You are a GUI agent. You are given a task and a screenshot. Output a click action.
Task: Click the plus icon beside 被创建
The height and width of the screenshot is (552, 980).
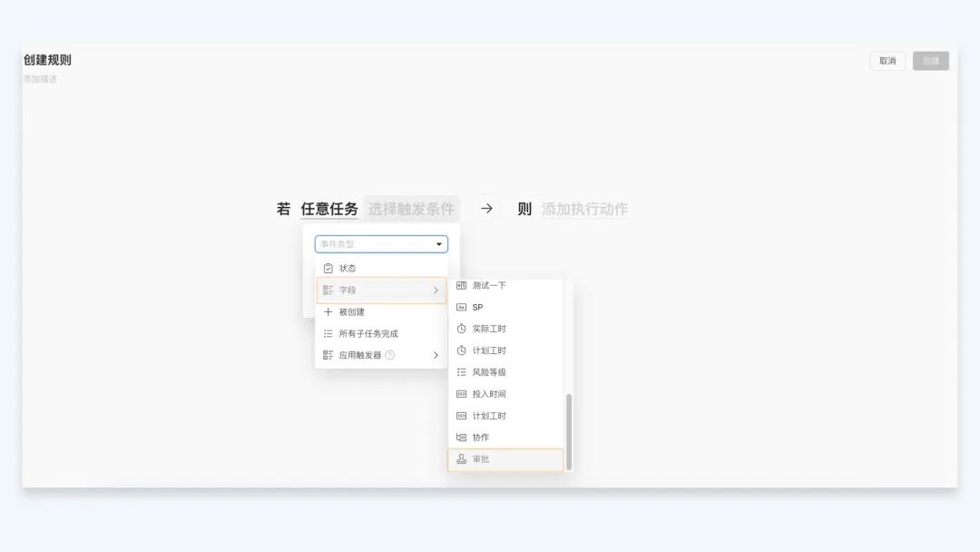click(x=328, y=312)
